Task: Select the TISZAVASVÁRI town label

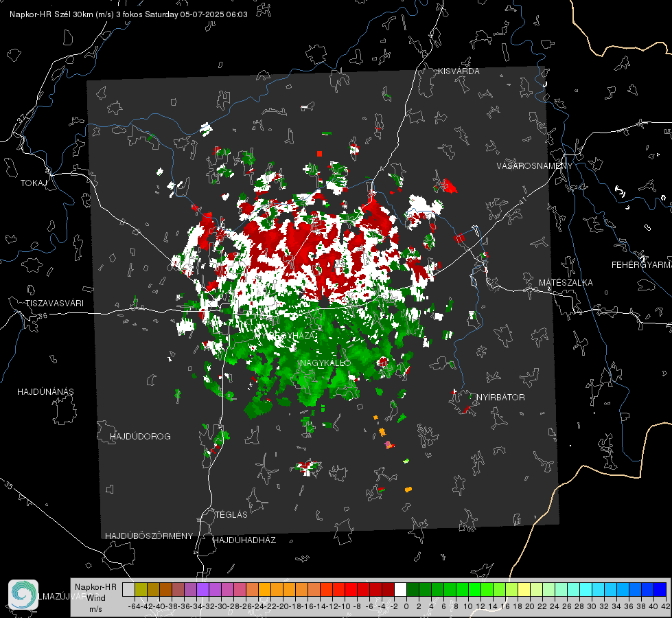Action: pos(54,304)
